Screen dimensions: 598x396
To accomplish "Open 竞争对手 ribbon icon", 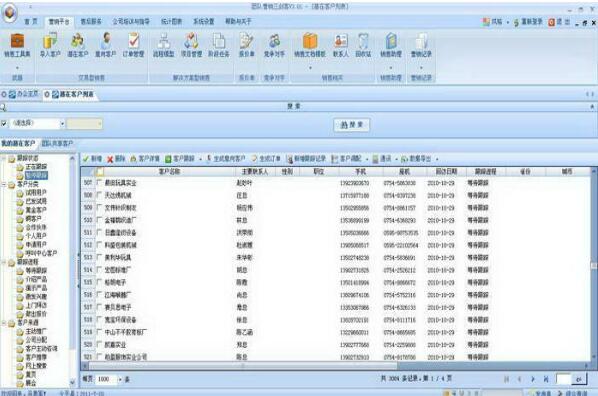I will (x=274, y=40).
